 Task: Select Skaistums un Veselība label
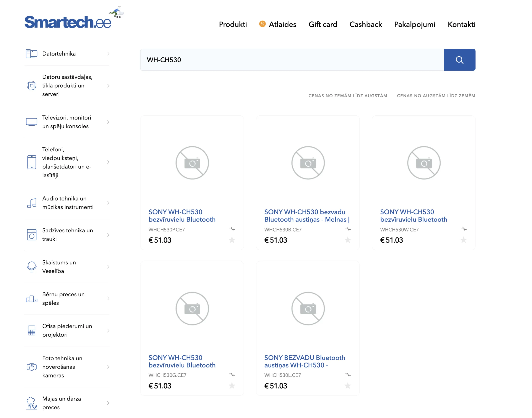[x=59, y=267]
